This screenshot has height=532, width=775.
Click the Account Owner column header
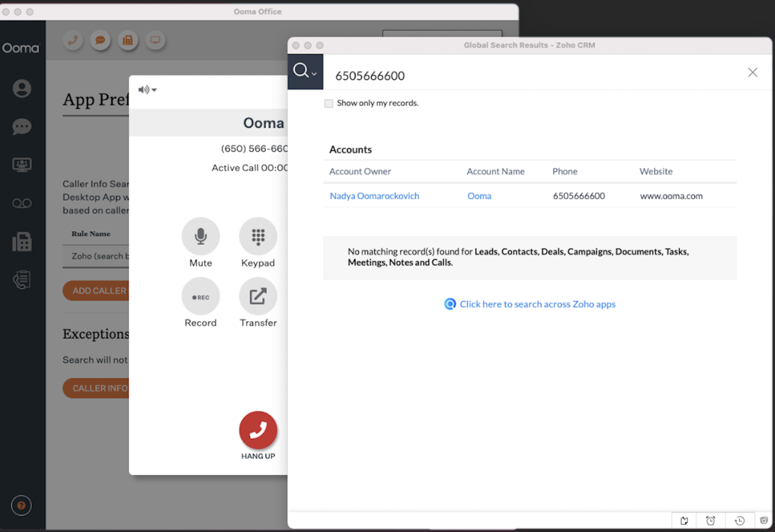(360, 172)
